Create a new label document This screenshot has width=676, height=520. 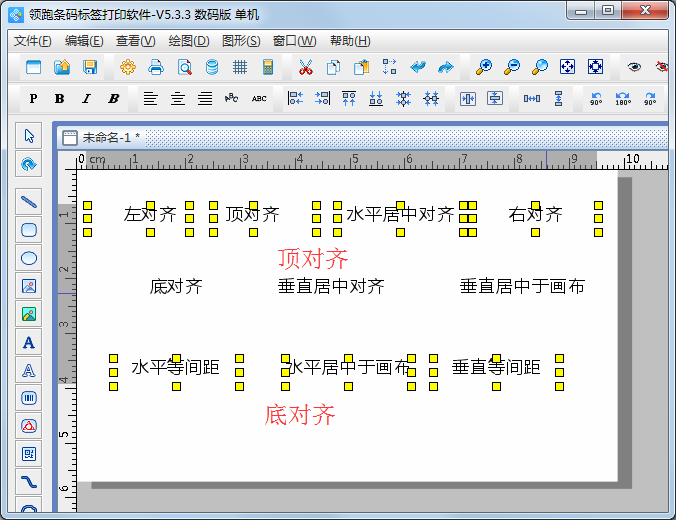click(x=34, y=67)
